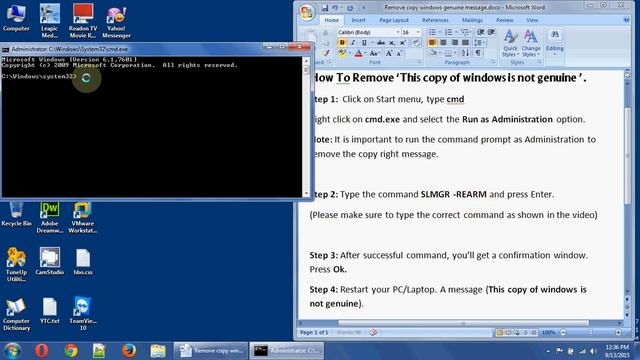Screen dimensions: 640x360
Task: Open the Paragraph dialog launcher
Action: pos(493,62)
